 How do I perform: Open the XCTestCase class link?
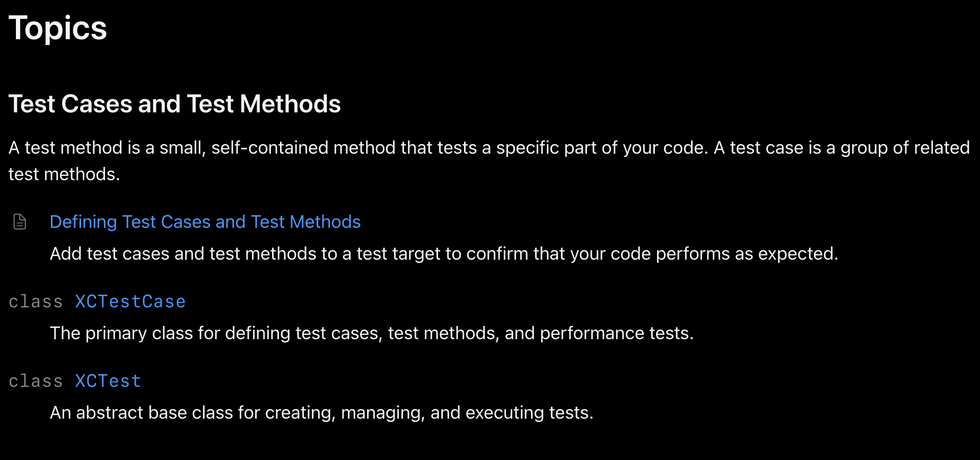pos(130,302)
